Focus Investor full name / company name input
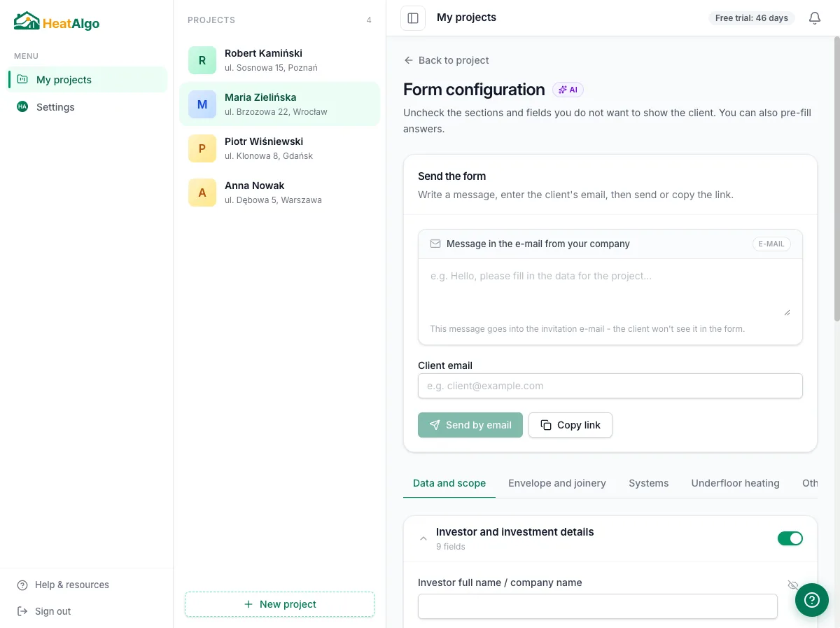 coord(598,606)
